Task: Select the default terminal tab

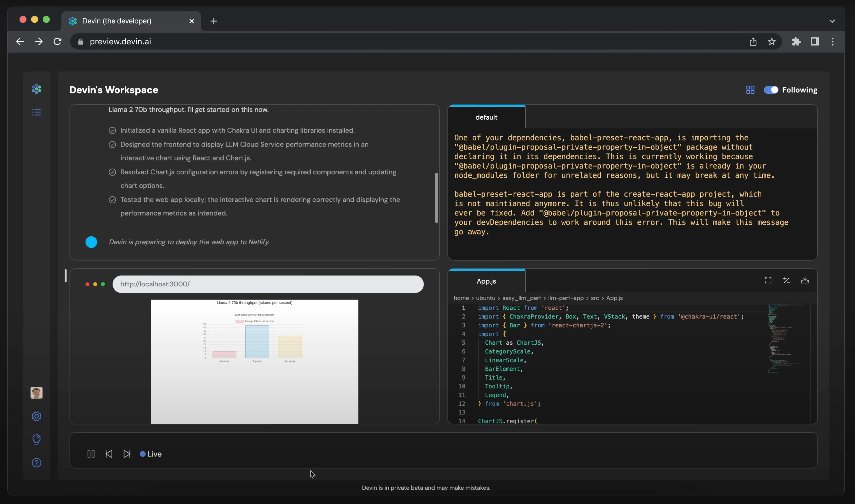Action: [x=486, y=117]
